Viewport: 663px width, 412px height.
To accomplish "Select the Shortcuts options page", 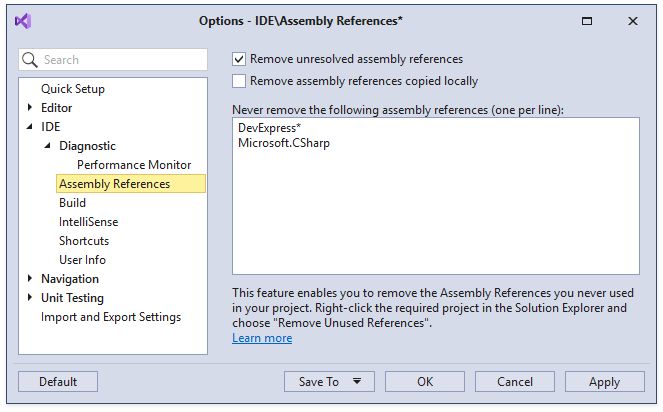I will coord(84,241).
